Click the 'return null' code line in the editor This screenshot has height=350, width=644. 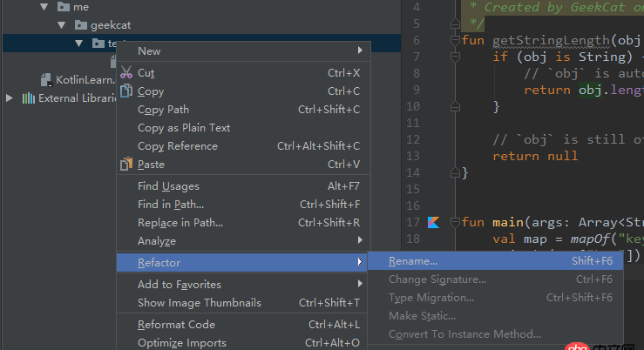click(535, 156)
